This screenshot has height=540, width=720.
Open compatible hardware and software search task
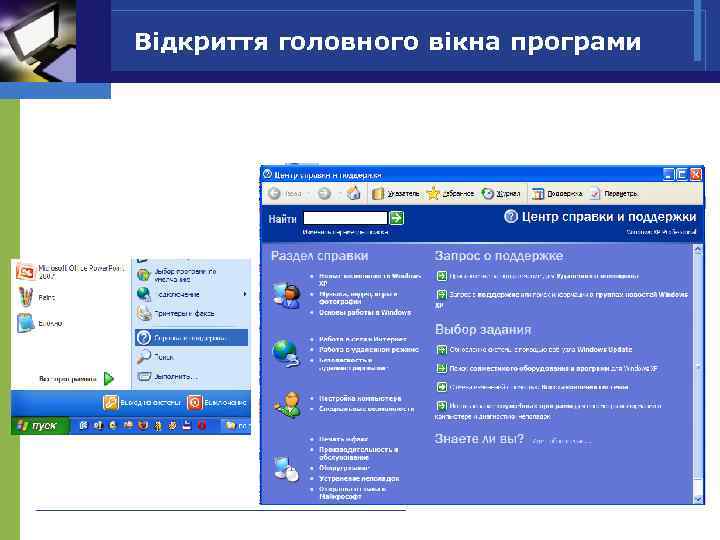[554, 368]
